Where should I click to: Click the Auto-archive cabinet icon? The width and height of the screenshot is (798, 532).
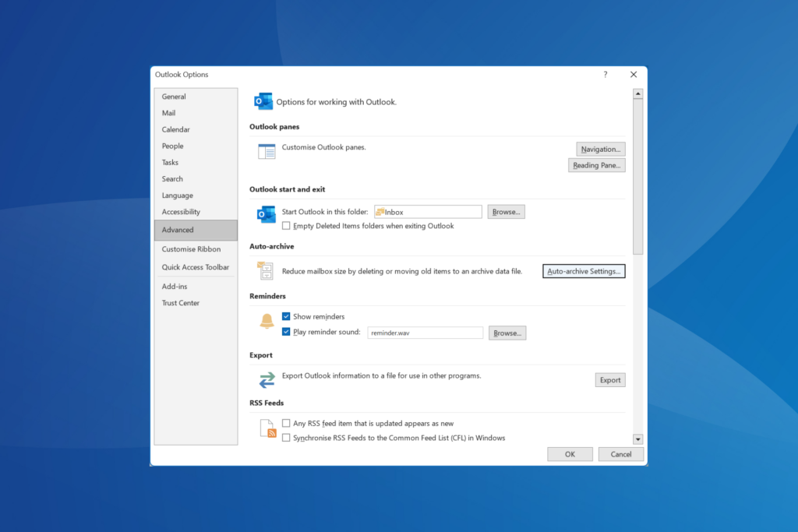click(266, 271)
